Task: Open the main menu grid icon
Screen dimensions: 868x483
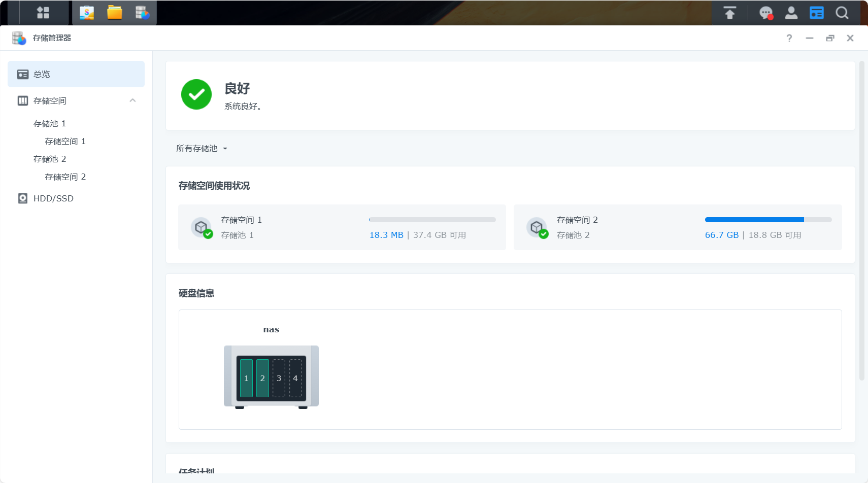Action: pos(43,13)
